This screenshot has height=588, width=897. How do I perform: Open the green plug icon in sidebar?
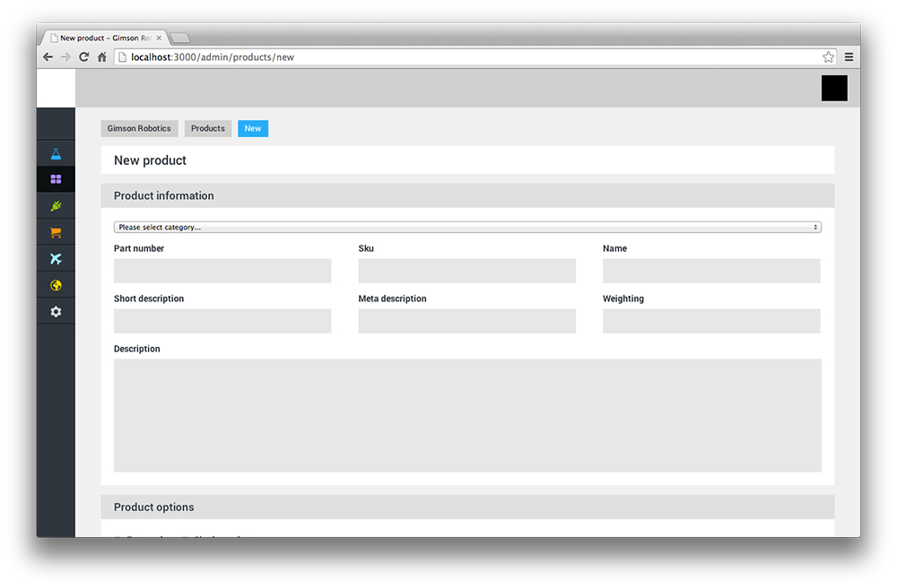pyautogui.click(x=56, y=206)
